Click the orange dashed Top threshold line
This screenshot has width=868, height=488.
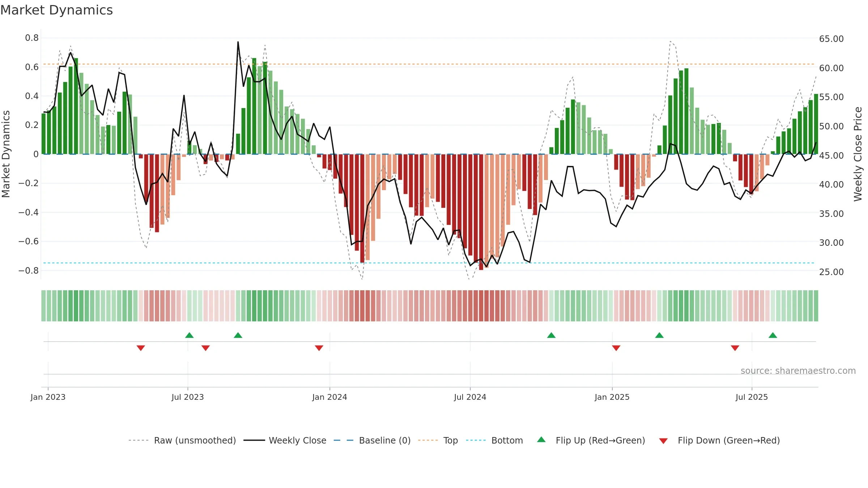(429, 64)
